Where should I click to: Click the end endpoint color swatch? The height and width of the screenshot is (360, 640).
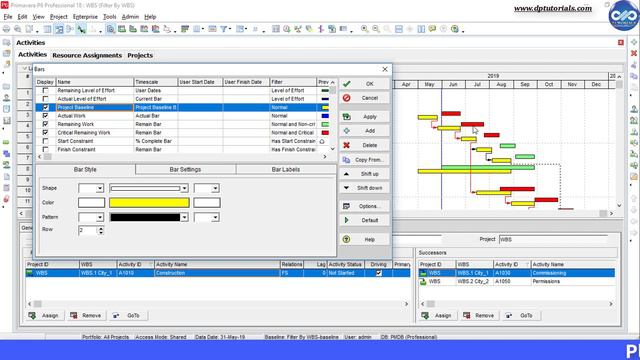pyautogui.click(x=207, y=202)
